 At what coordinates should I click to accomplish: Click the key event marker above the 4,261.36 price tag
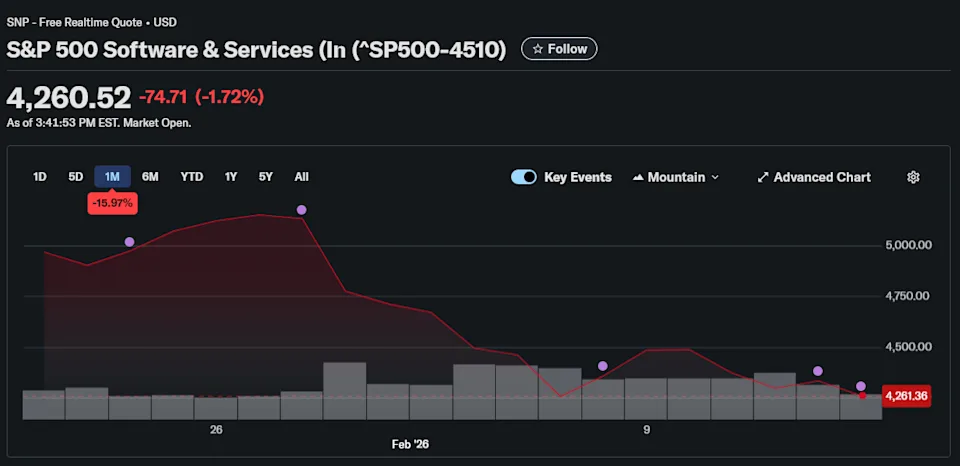pos(861,386)
